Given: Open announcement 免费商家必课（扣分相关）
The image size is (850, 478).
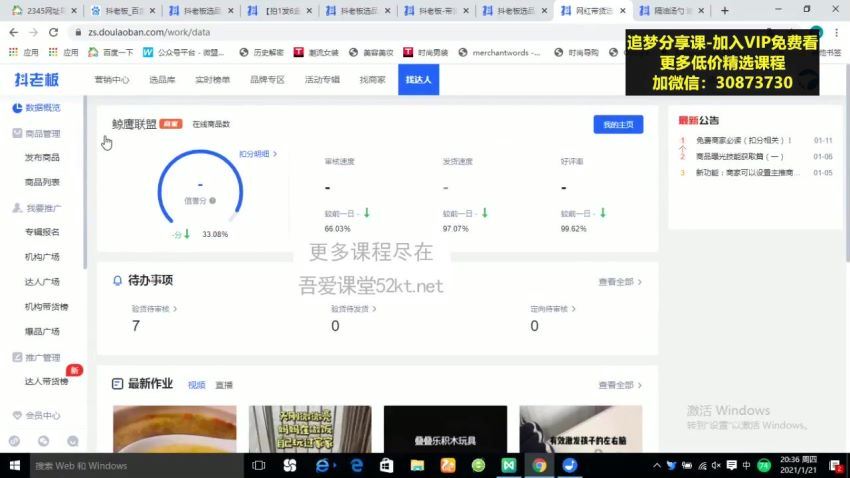Looking at the screenshot, I should [x=743, y=140].
